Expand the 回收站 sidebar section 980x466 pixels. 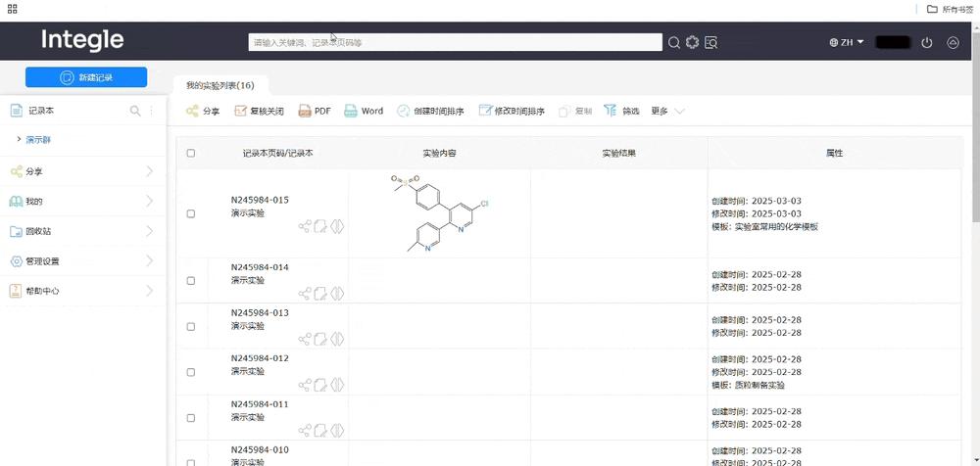[x=149, y=231]
